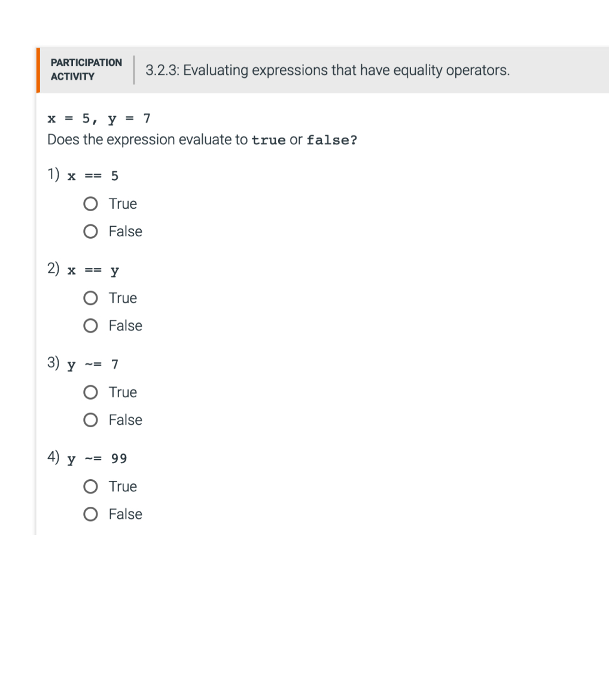Click the True label beside question 4 radio
Screen dimensions: 609x700
(123, 486)
